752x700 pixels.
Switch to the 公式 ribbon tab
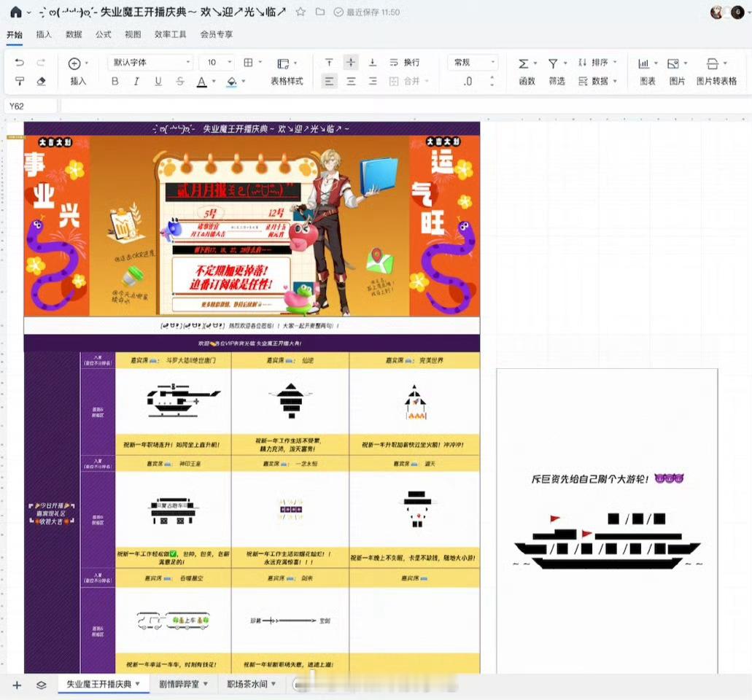(x=103, y=34)
